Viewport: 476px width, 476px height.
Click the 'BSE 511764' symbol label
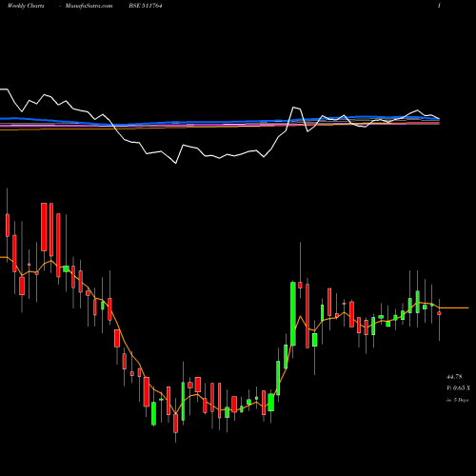click(x=146, y=6)
